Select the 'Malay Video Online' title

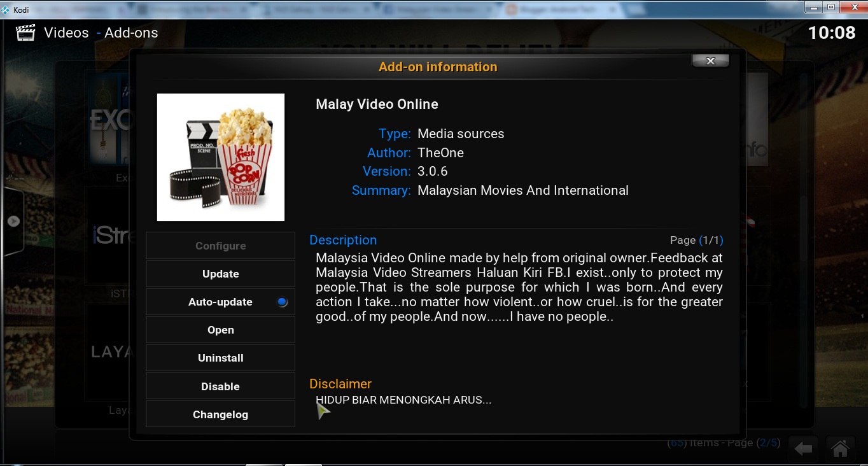click(x=377, y=104)
